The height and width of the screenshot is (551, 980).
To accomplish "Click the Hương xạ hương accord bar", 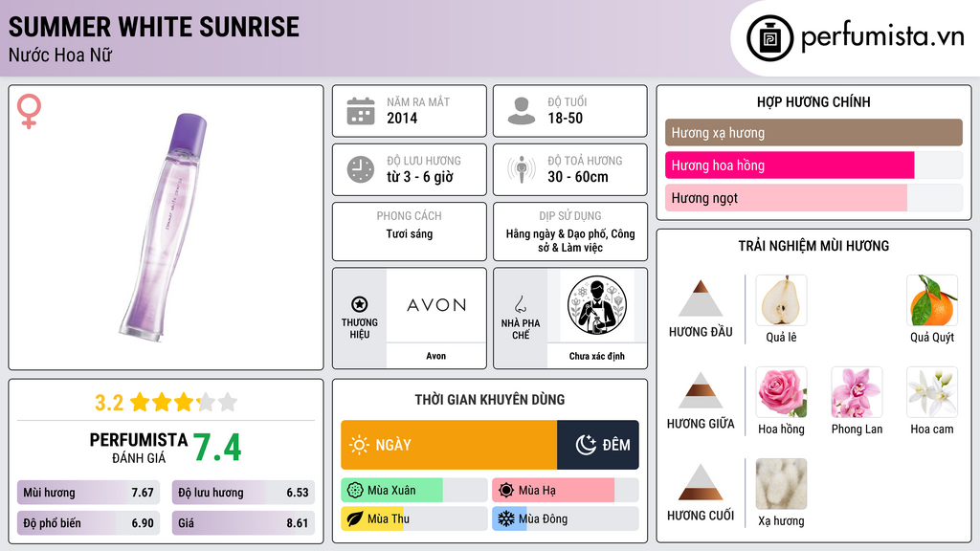I will [x=813, y=132].
